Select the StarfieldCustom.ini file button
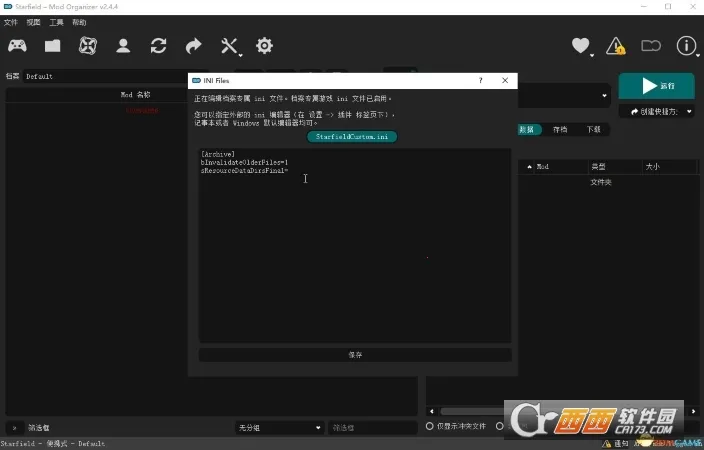 tap(352, 137)
